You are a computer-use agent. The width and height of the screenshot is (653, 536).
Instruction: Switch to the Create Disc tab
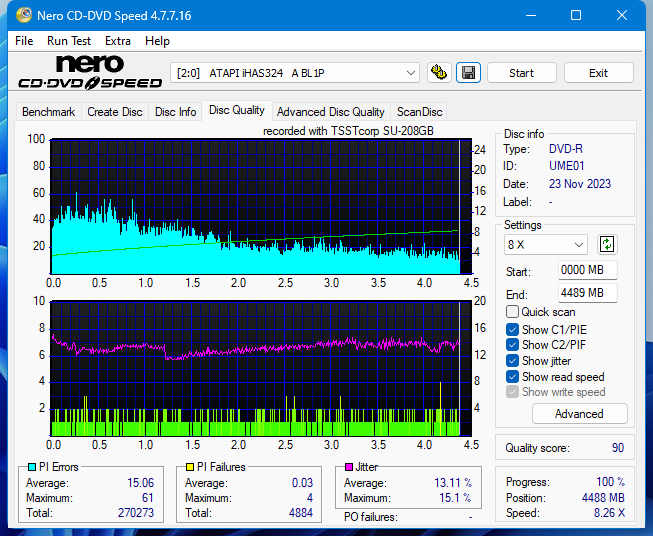pyautogui.click(x=115, y=112)
